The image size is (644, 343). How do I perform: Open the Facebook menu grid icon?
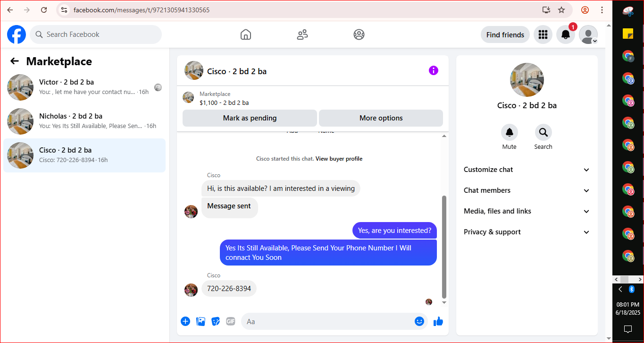[x=543, y=34]
